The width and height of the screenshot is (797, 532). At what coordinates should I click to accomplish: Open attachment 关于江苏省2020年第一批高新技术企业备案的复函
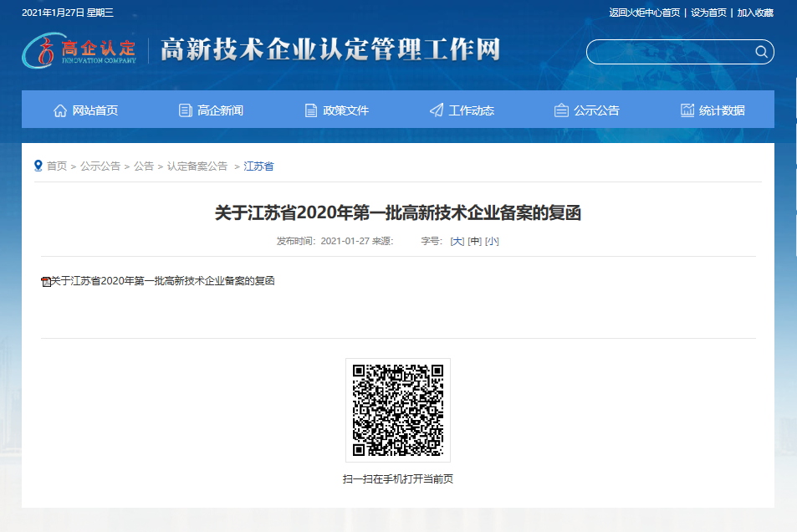coord(162,281)
